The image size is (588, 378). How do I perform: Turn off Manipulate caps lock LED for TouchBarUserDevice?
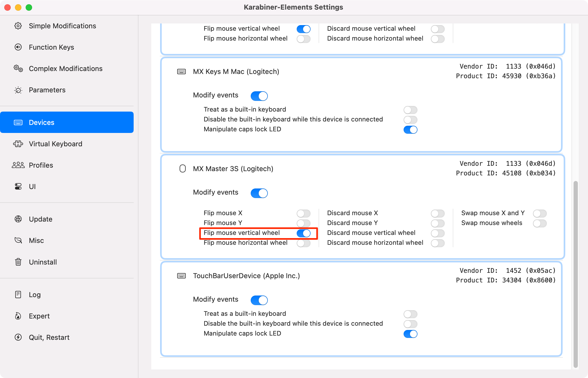coord(410,334)
